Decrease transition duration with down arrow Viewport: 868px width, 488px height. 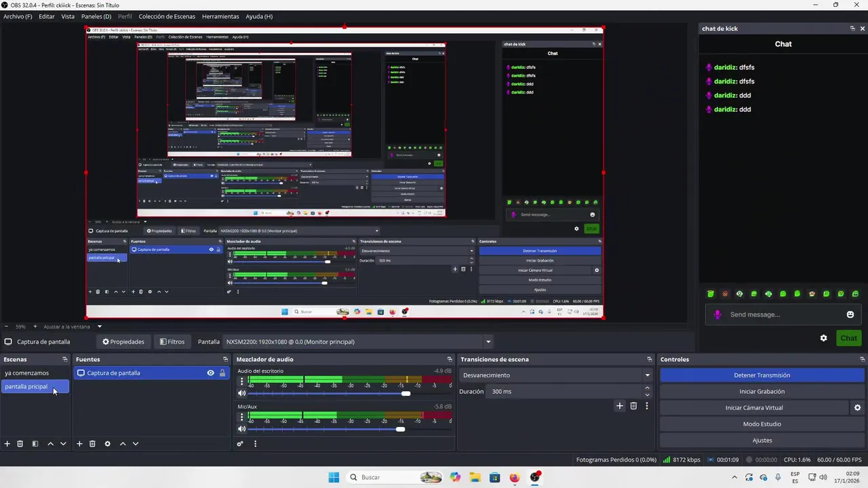[x=647, y=395]
